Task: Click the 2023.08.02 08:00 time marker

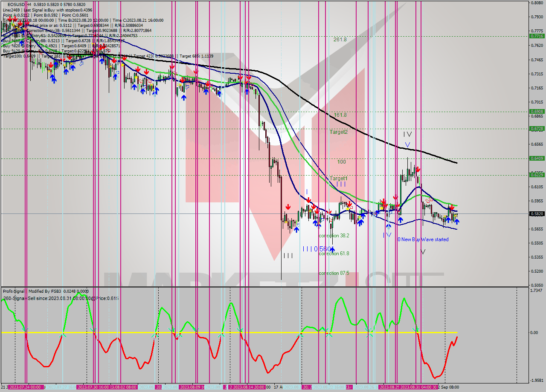Action: [x=123, y=387]
